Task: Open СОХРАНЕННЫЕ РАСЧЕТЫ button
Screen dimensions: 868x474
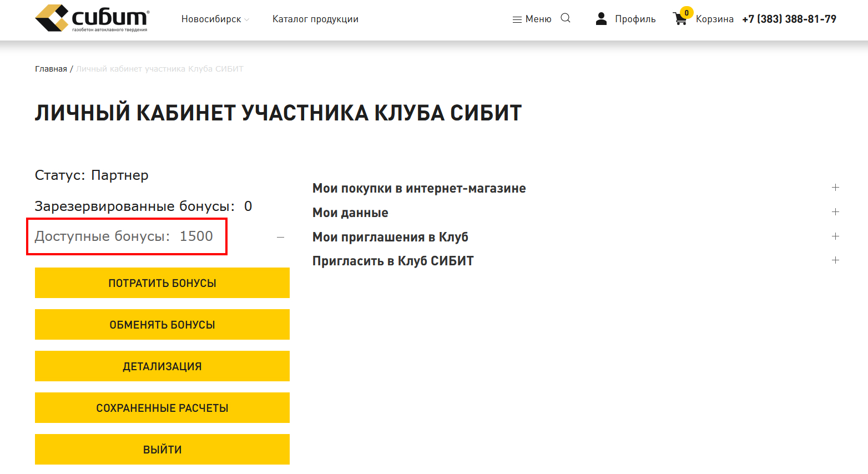Action: (x=162, y=408)
